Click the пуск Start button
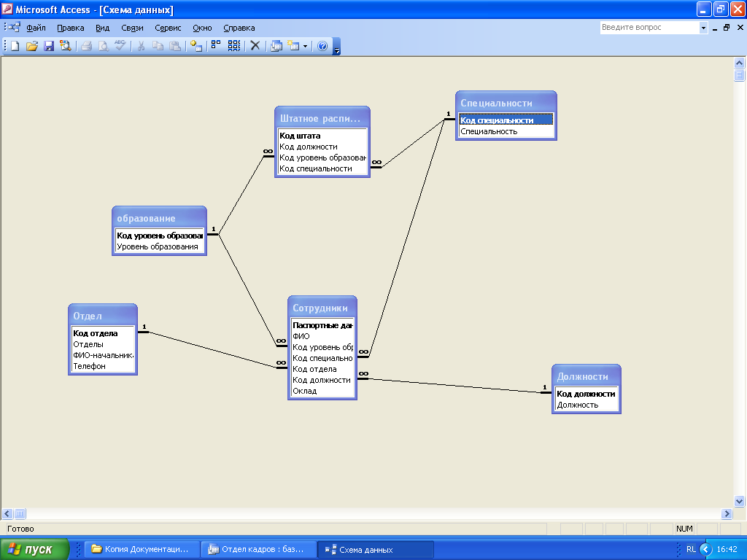This screenshot has width=747, height=560. tap(34, 549)
